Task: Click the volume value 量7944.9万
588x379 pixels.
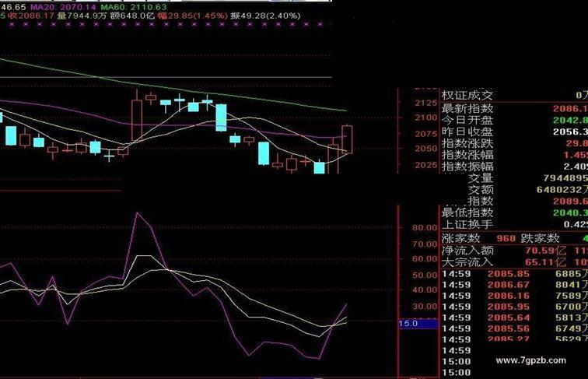Action: (x=82, y=16)
